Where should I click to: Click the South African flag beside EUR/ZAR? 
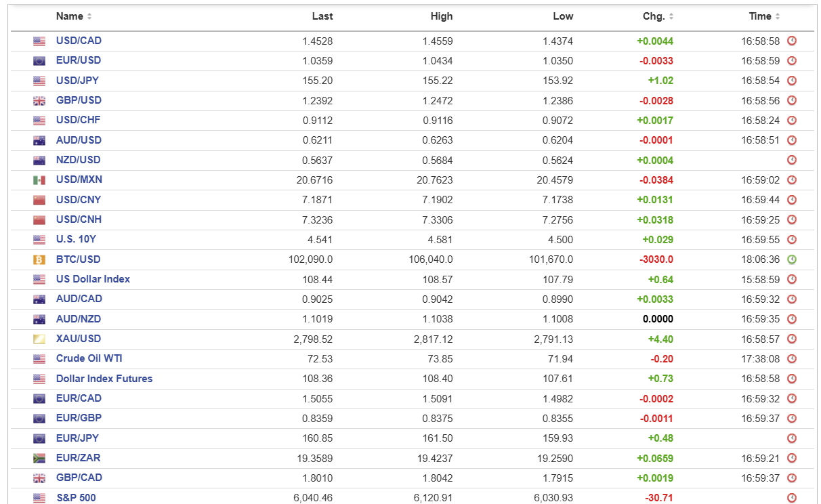(x=39, y=458)
